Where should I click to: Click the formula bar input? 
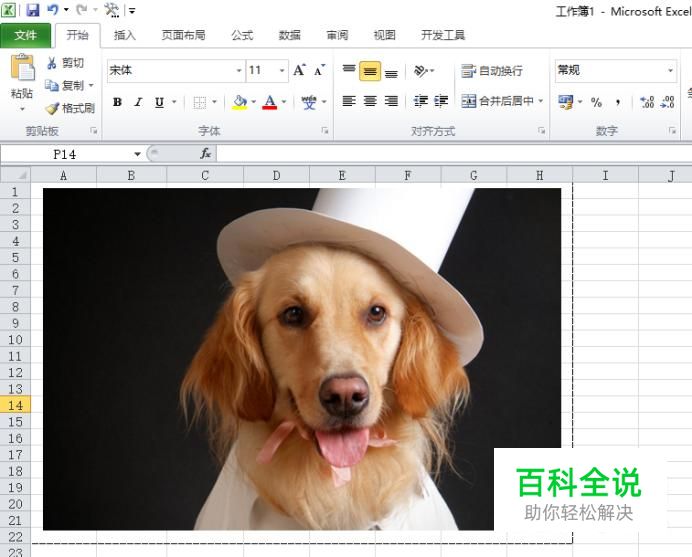[455, 154]
